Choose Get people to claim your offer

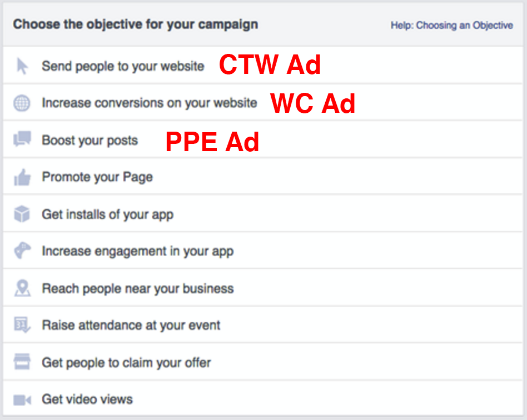click(263, 362)
